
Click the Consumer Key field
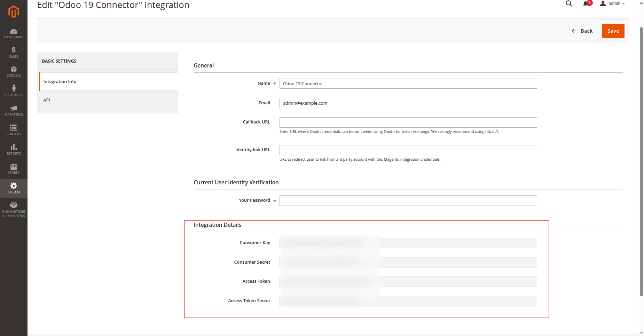pos(408,243)
